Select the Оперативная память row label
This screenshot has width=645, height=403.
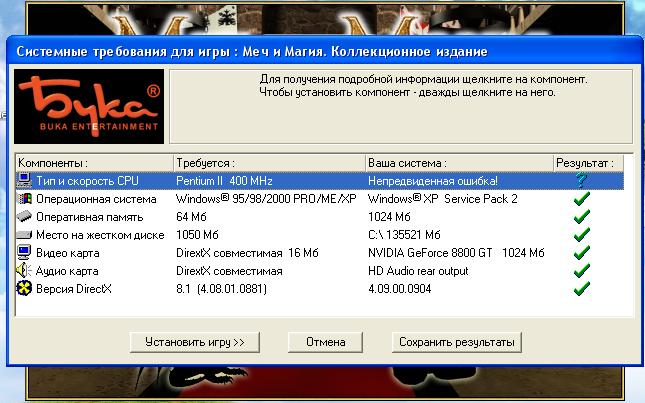[90, 217]
